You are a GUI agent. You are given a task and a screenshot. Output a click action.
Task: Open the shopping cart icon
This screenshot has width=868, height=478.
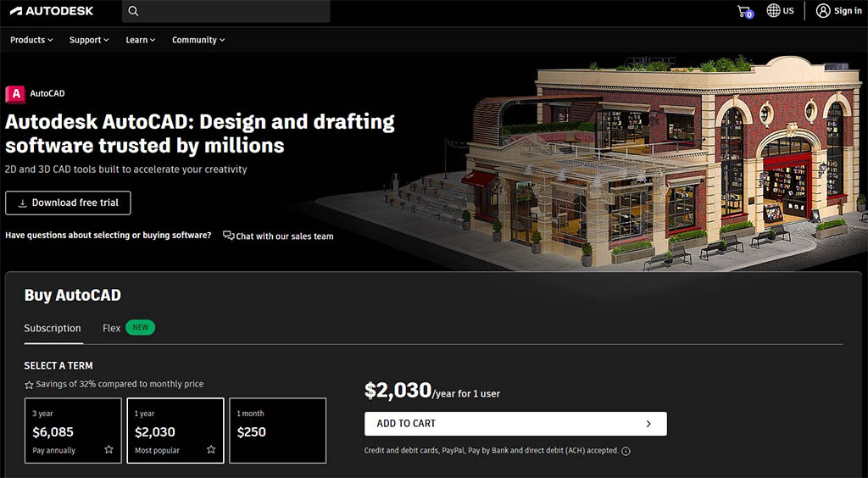pos(744,11)
